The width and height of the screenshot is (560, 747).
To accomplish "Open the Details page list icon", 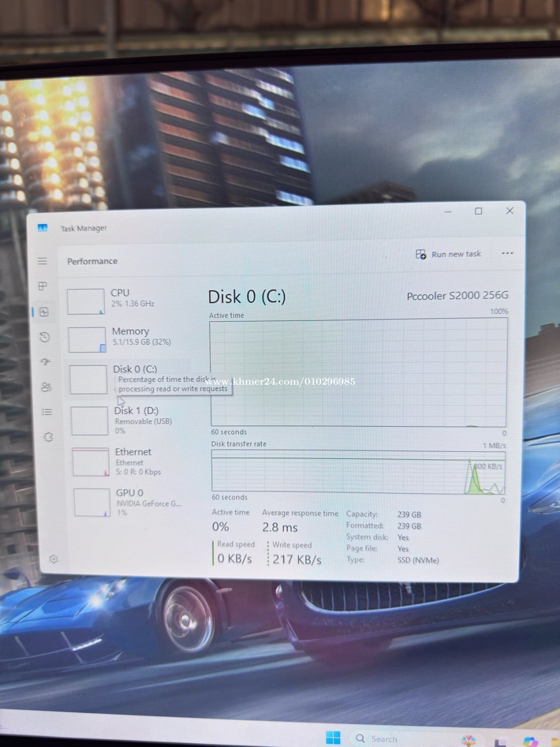I will pos(47,412).
